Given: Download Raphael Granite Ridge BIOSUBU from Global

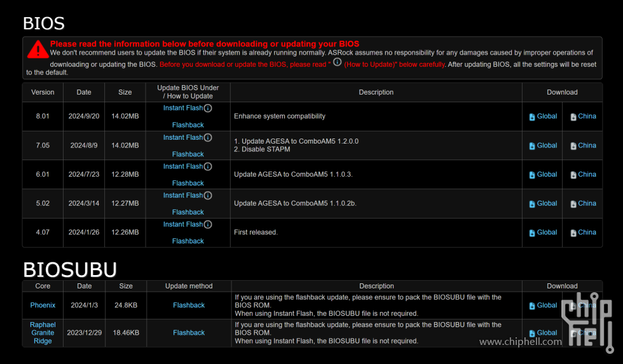Looking at the screenshot, I should (543, 333).
